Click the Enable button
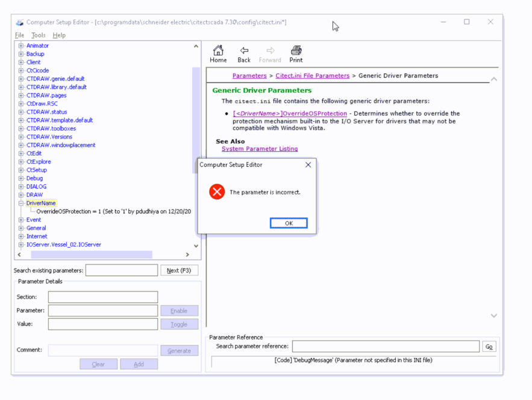The image size is (532, 400). point(179,311)
